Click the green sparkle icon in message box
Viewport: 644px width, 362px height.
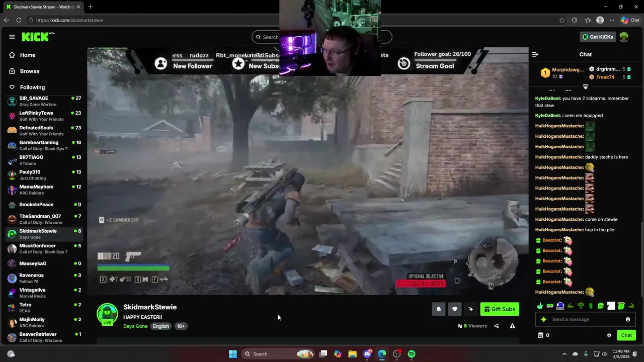click(543, 319)
